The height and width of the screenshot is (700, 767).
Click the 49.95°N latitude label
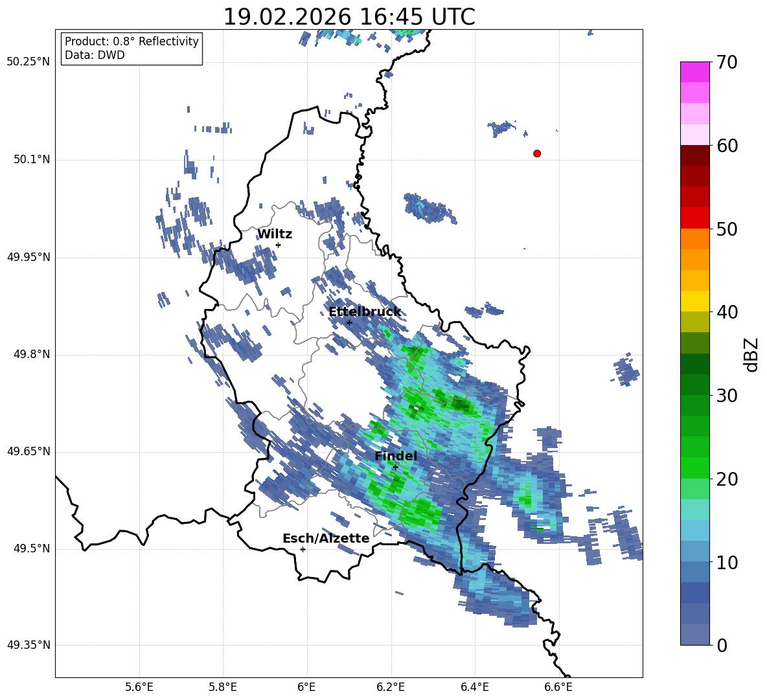tap(29, 258)
